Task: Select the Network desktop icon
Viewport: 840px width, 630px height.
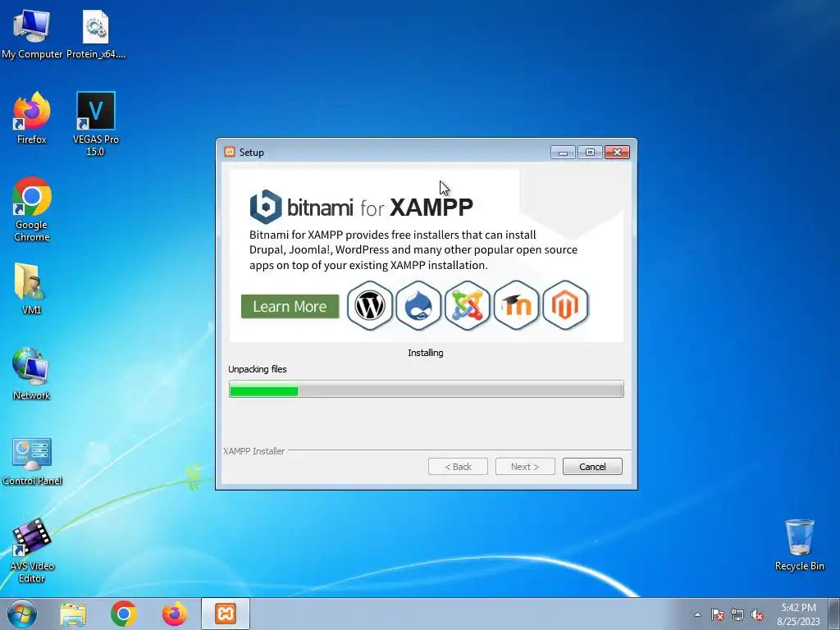Action: click(32, 374)
